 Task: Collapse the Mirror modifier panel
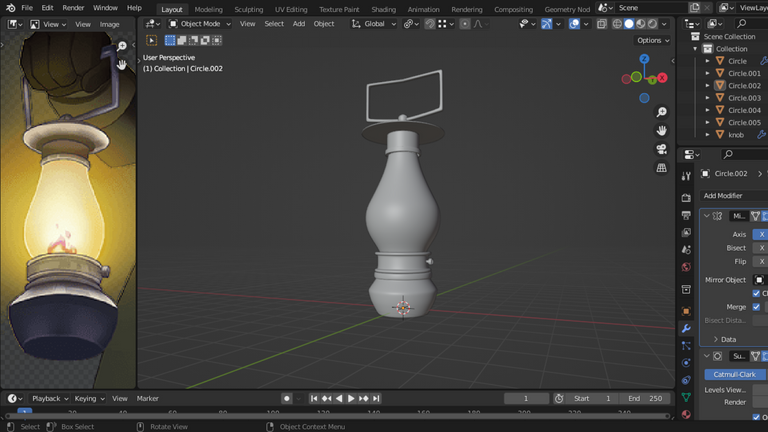click(x=706, y=216)
